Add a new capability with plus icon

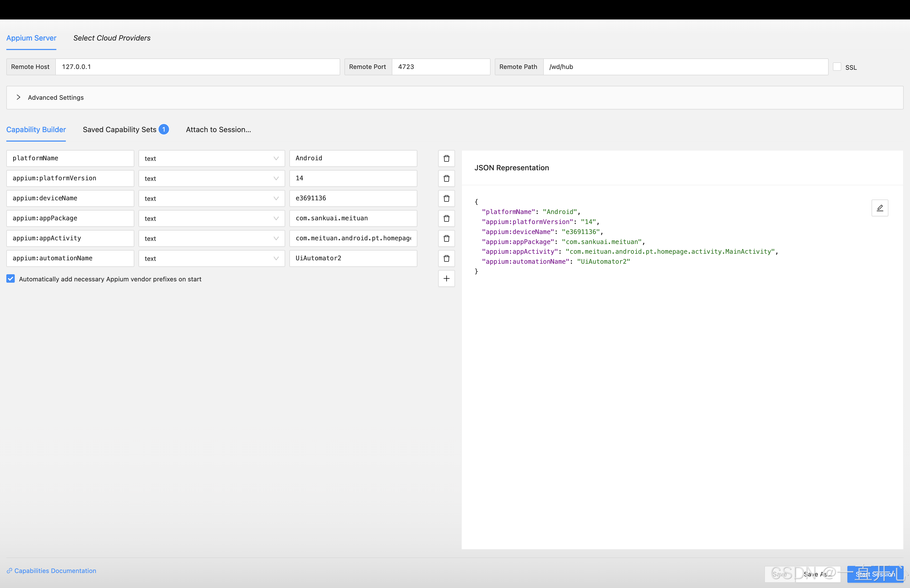click(446, 278)
